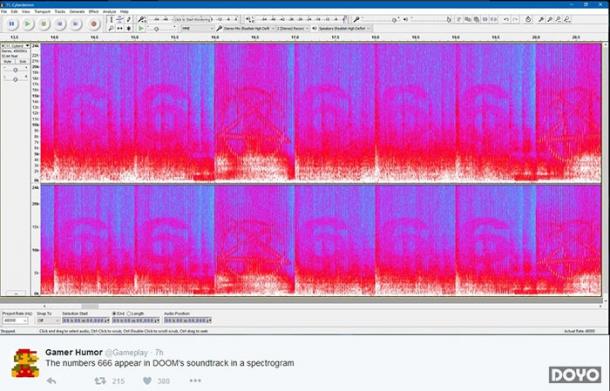Click the red Record button
This screenshot has height=391, width=610.
click(x=93, y=24)
